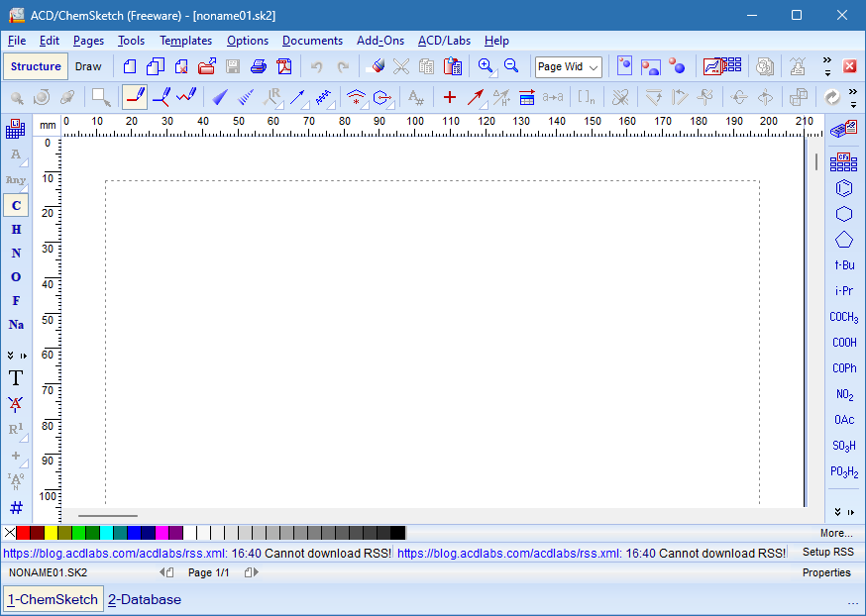Insert the COOH radical
The image size is (866, 616).
point(844,343)
